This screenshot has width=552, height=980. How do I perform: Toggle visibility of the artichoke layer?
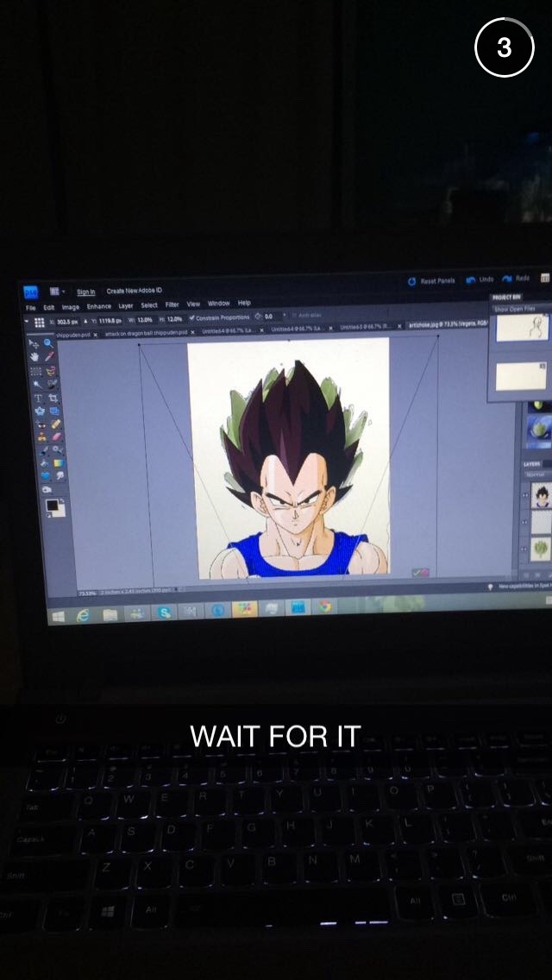[525, 547]
